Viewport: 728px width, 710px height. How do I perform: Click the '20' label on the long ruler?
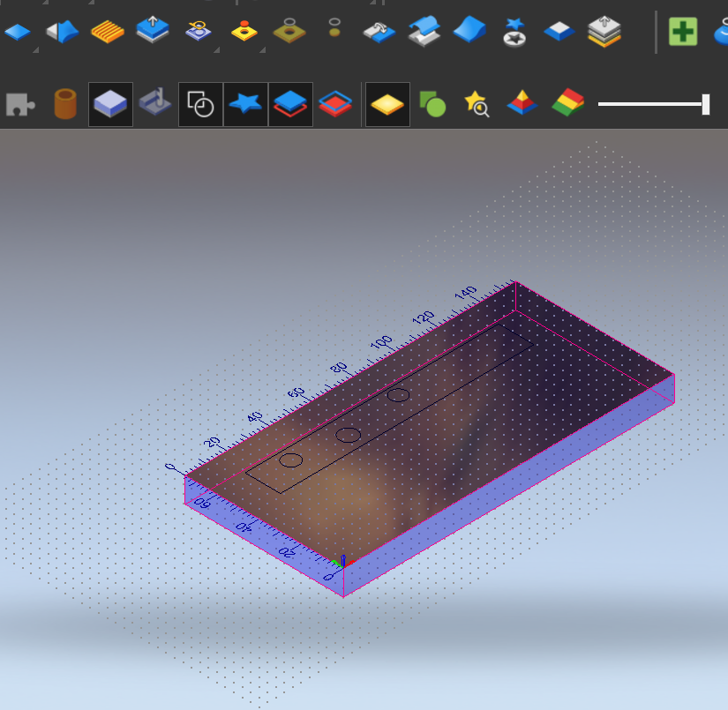[212, 442]
